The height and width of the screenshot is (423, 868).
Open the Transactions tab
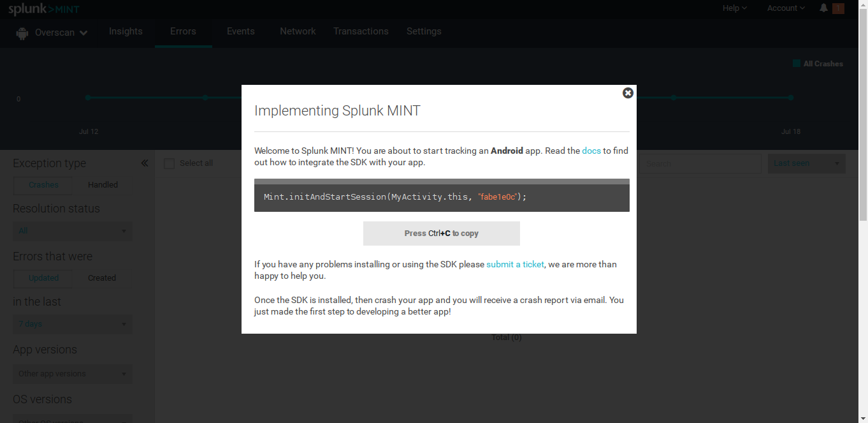click(x=361, y=31)
